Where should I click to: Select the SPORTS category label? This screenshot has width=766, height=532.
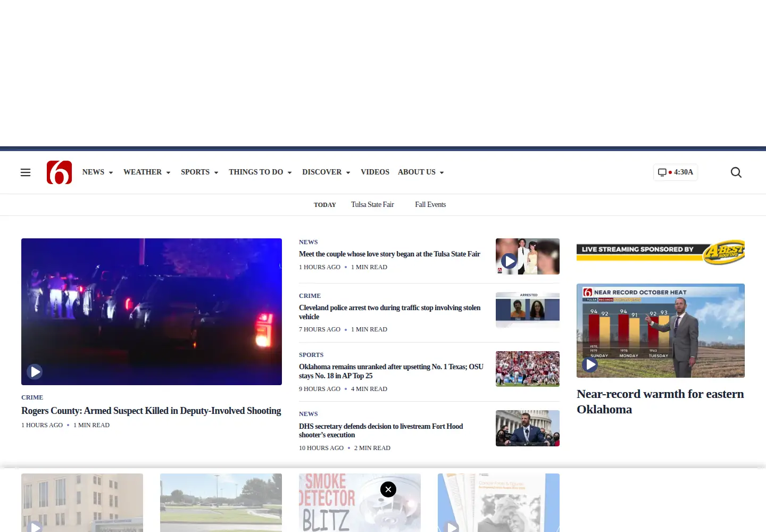coord(311,355)
